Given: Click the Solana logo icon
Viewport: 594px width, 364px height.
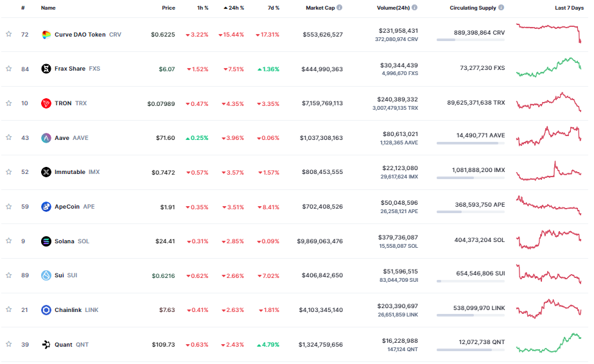Looking at the screenshot, I should [x=46, y=241].
